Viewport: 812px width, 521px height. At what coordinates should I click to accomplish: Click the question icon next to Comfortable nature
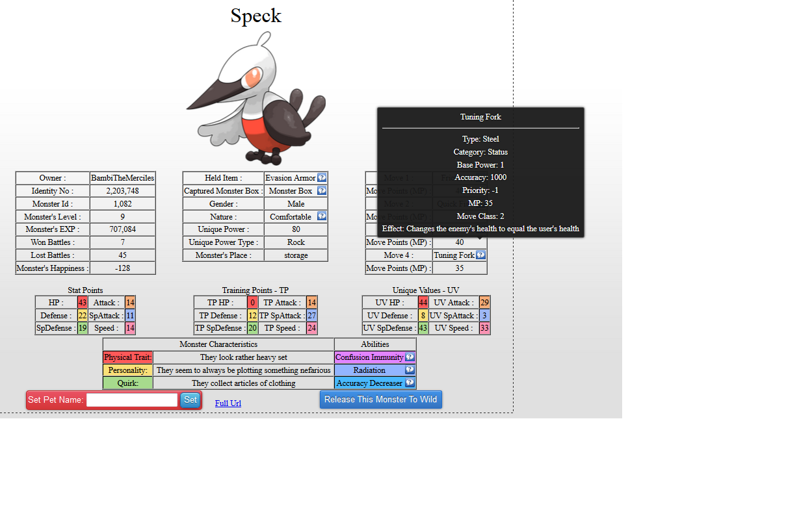(322, 216)
